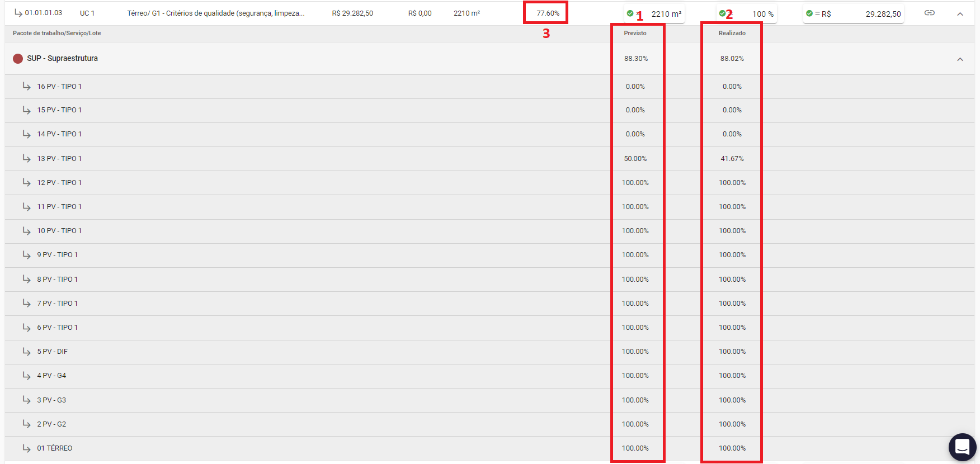Click the 77.60% progress value

548,13
